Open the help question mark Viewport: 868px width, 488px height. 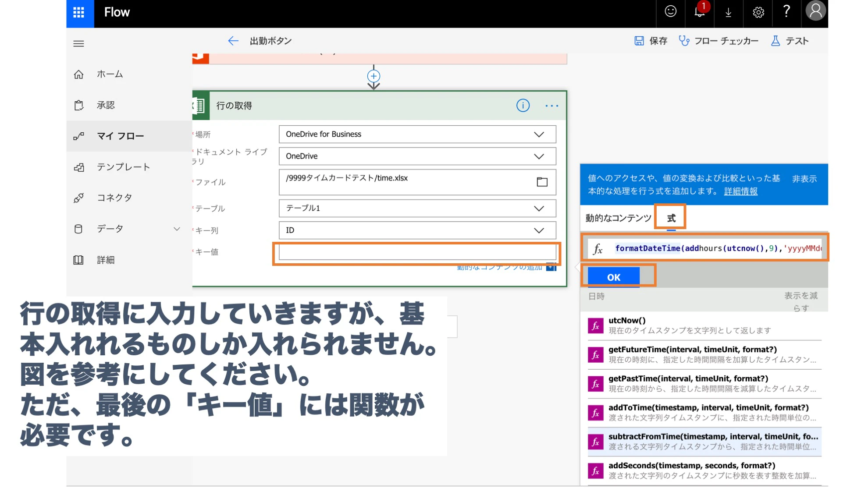(786, 11)
